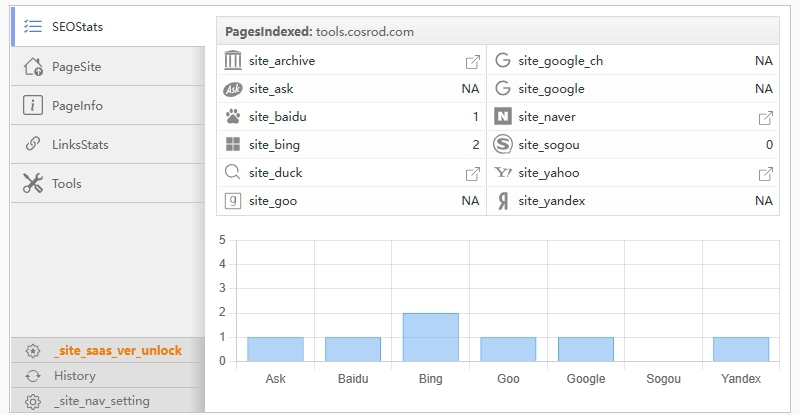800x415 pixels.
Task: Open the site_duck external link icon
Action: pyautogui.click(x=472, y=173)
